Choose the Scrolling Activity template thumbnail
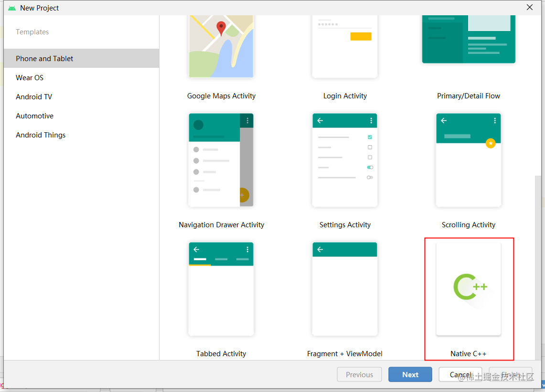545x392 pixels. point(469,160)
